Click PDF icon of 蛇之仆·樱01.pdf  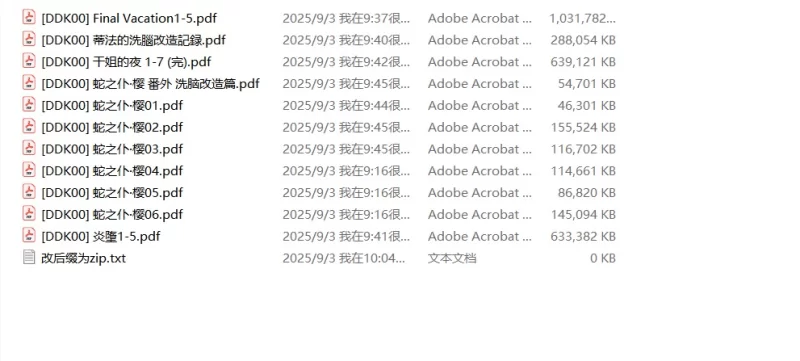click(x=29, y=105)
